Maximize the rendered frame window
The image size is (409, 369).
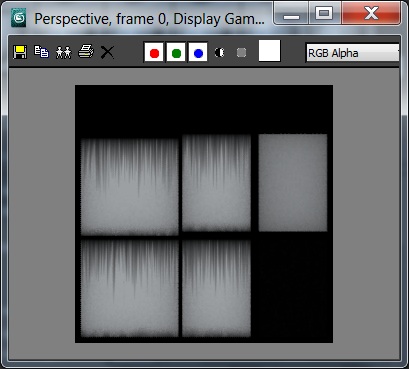pos(324,14)
